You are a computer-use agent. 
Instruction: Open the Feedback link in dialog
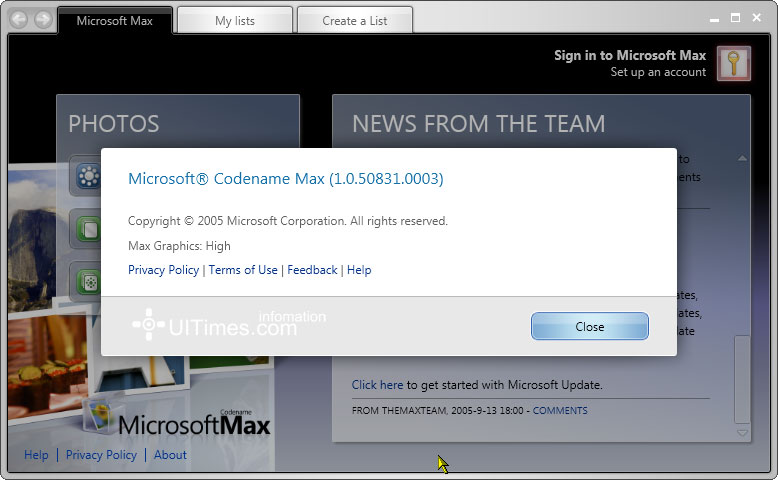coord(312,270)
